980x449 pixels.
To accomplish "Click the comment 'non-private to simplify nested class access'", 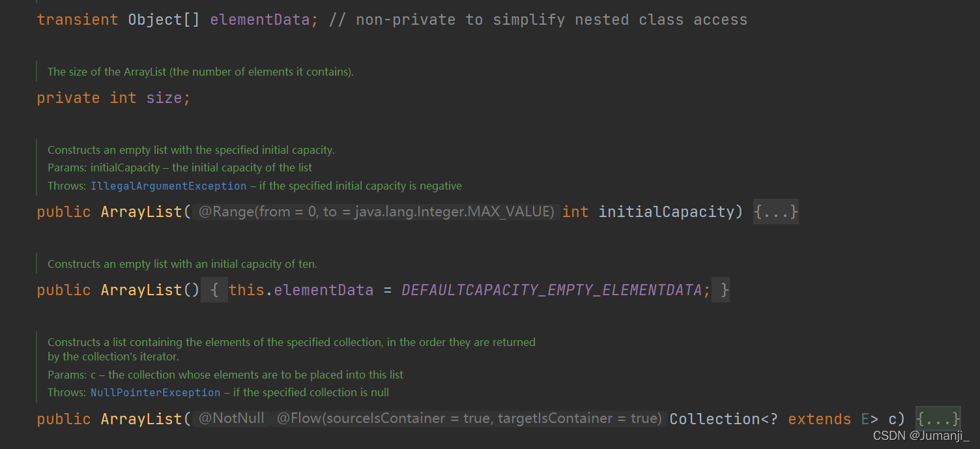I will tap(538, 20).
